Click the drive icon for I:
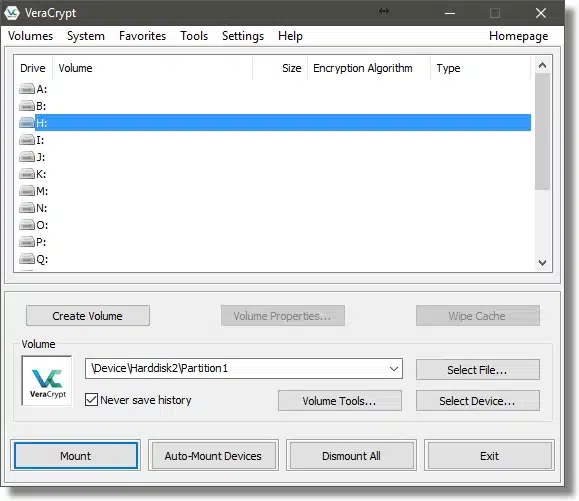The width and height of the screenshot is (579, 501). point(27,140)
